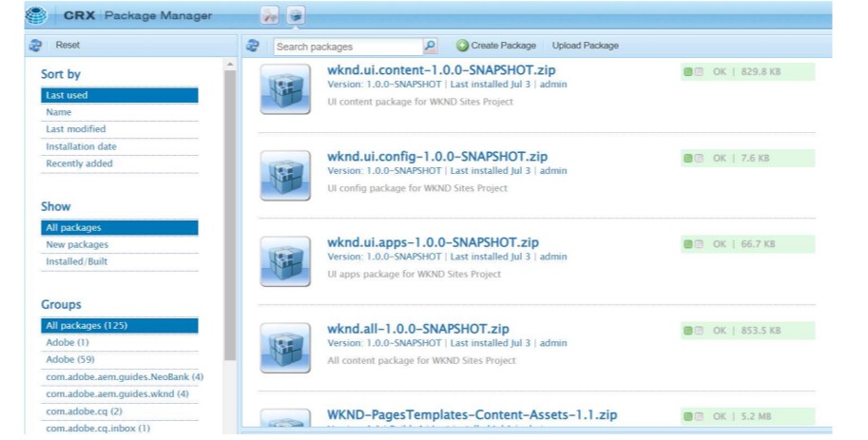
Task: Click green status square on wknd.ui.apps row
Action: tap(688, 244)
